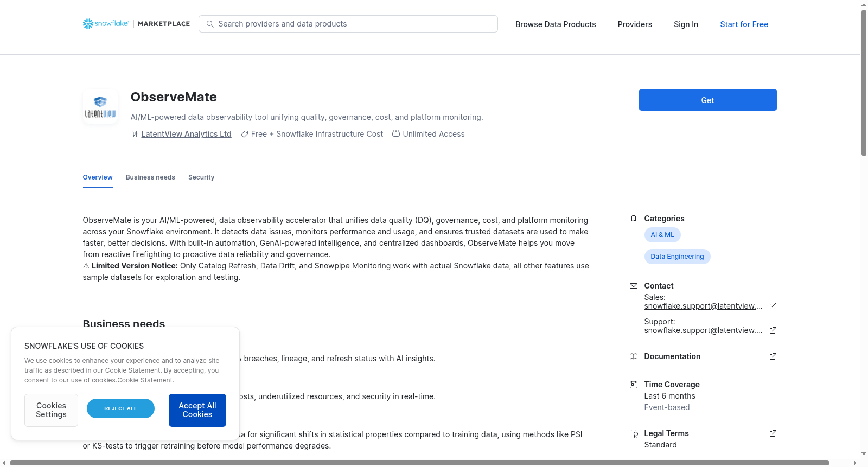
Task: Click the 'Categories' heading
Action: (664, 219)
